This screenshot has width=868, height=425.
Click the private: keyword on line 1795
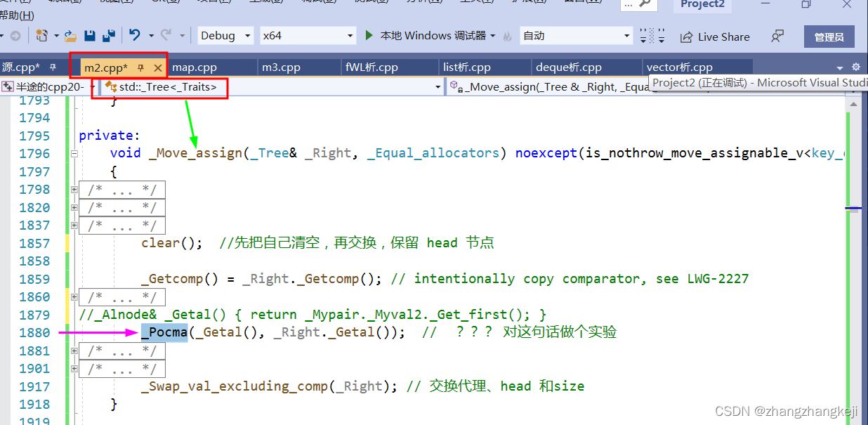pyautogui.click(x=110, y=136)
